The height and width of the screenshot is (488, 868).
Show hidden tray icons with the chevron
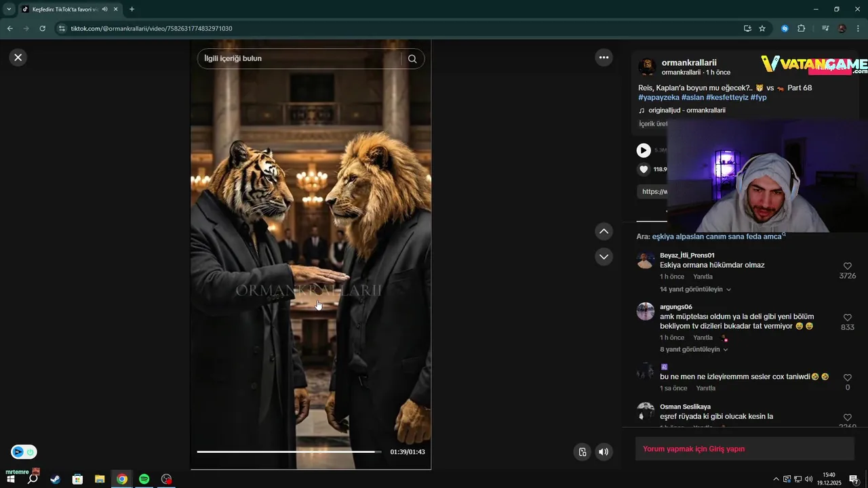pos(776,479)
